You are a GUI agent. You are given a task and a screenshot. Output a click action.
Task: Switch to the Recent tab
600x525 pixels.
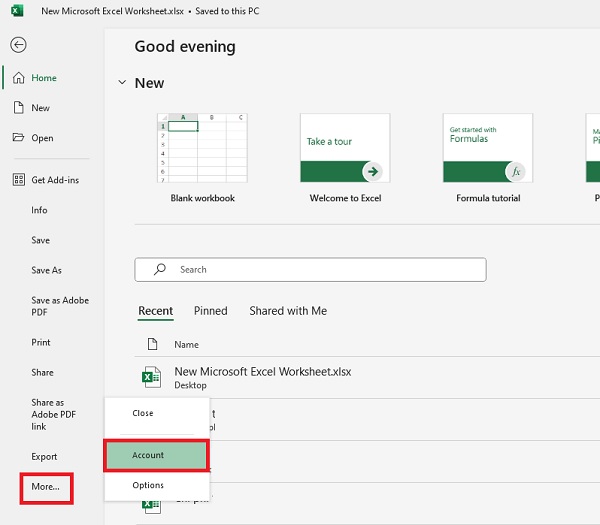156,311
